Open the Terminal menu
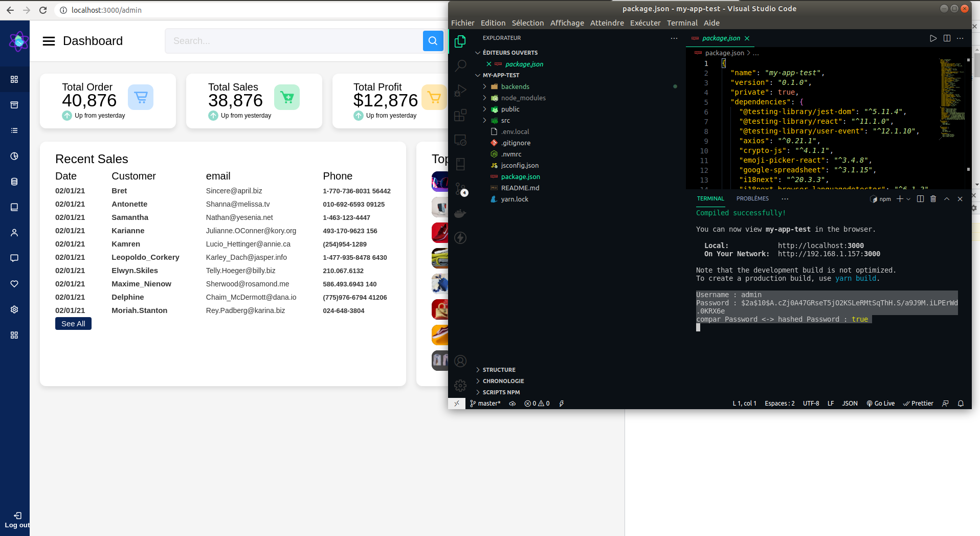Viewport: 980px width, 536px height. pyautogui.click(x=682, y=23)
